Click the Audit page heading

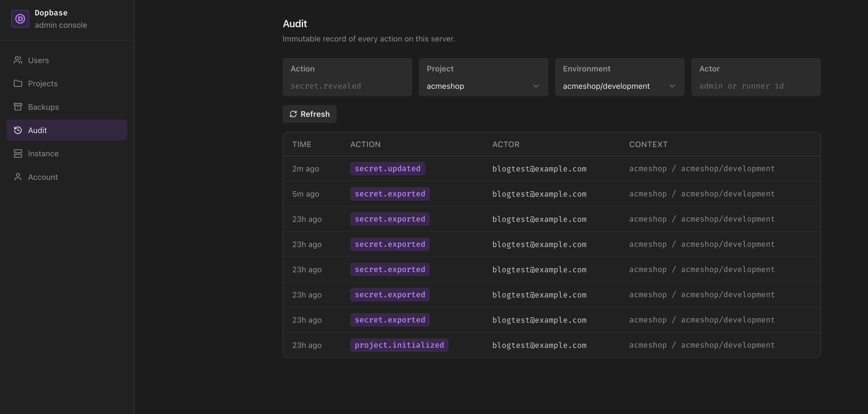coord(295,24)
